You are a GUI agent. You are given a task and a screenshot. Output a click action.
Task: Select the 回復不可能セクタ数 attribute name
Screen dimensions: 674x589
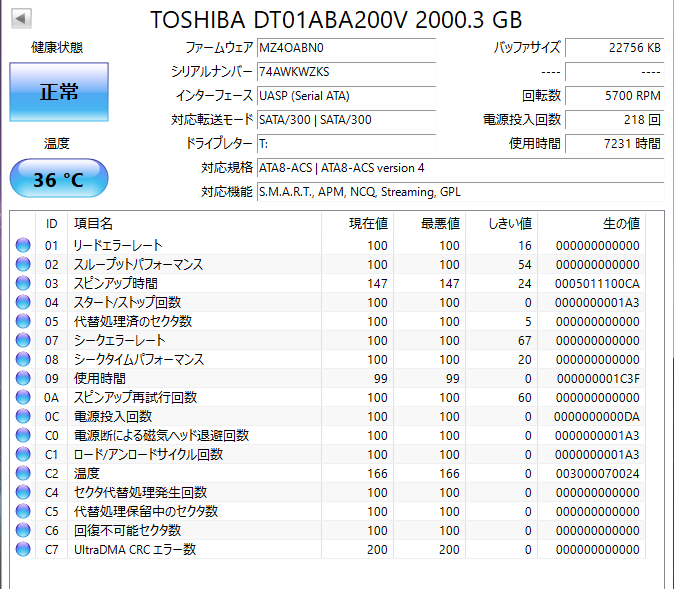[127, 530]
